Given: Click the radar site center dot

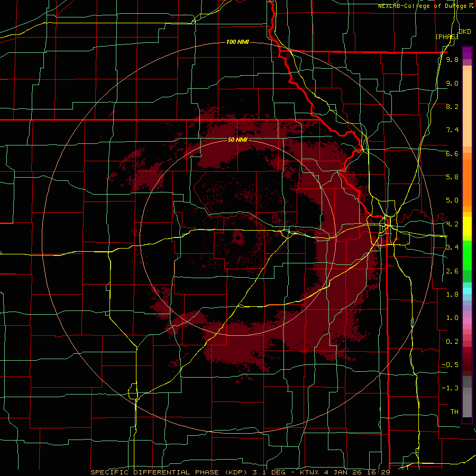Looking at the screenshot, I should point(238,237).
